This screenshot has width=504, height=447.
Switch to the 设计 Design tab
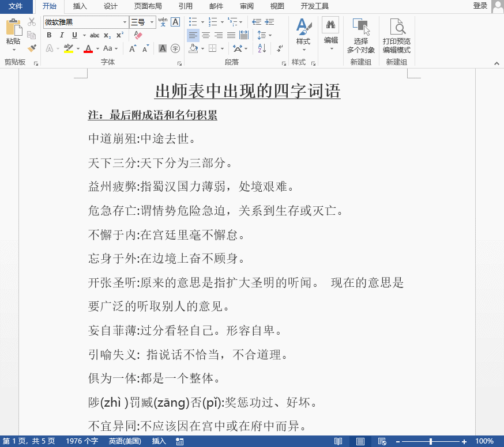tap(111, 6)
